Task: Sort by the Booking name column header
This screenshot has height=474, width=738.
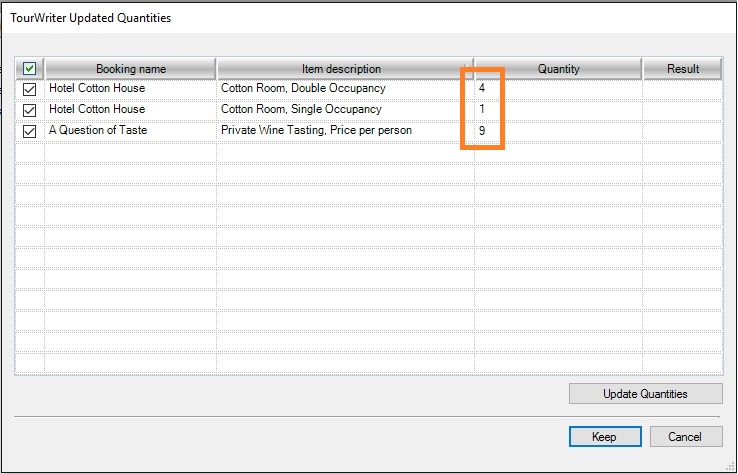Action: [130, 69]
